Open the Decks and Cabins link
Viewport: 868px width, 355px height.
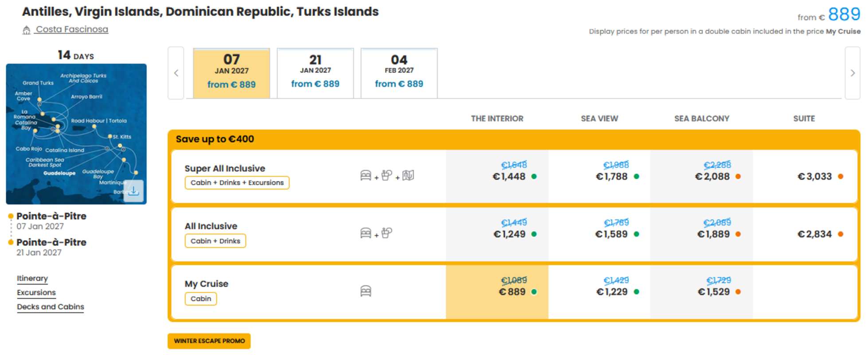[x=51, y=307]
